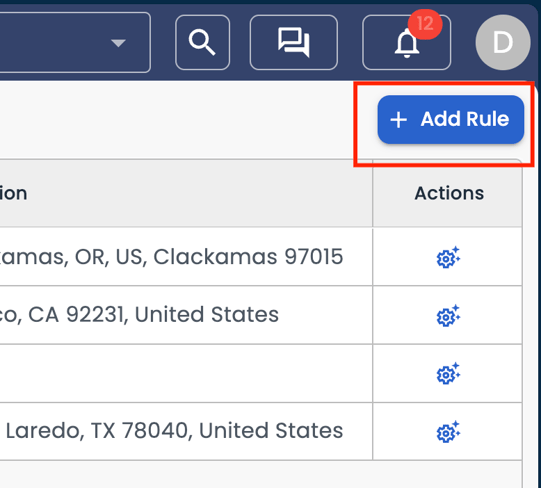
Task: Select the Laredo, TX 78040 cell
Action: tap(186, 431)
